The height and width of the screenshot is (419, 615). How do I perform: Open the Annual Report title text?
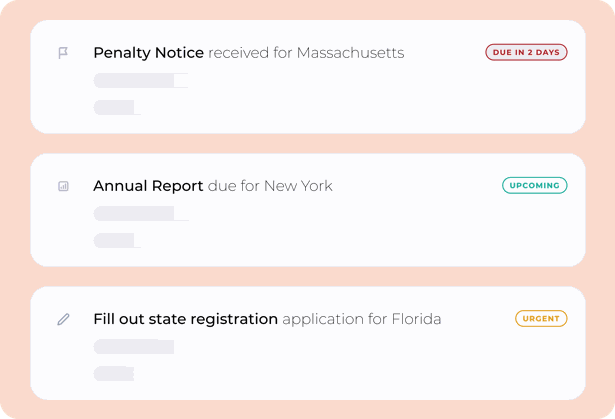pyautogui.click(x=148, y=186)
